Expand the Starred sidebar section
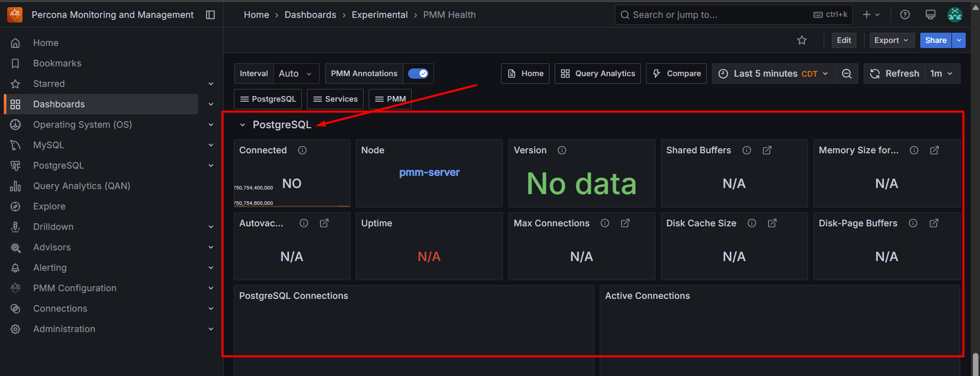This screenshot has width=980, height=376. pos(211,84)
